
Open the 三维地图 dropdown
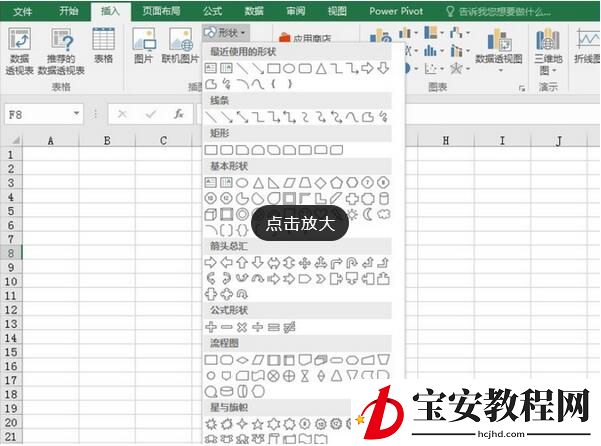point(548,51)
